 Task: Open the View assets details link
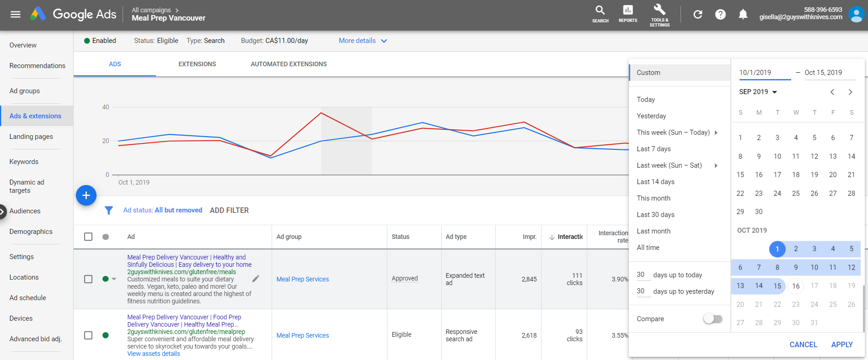point(154,354)
